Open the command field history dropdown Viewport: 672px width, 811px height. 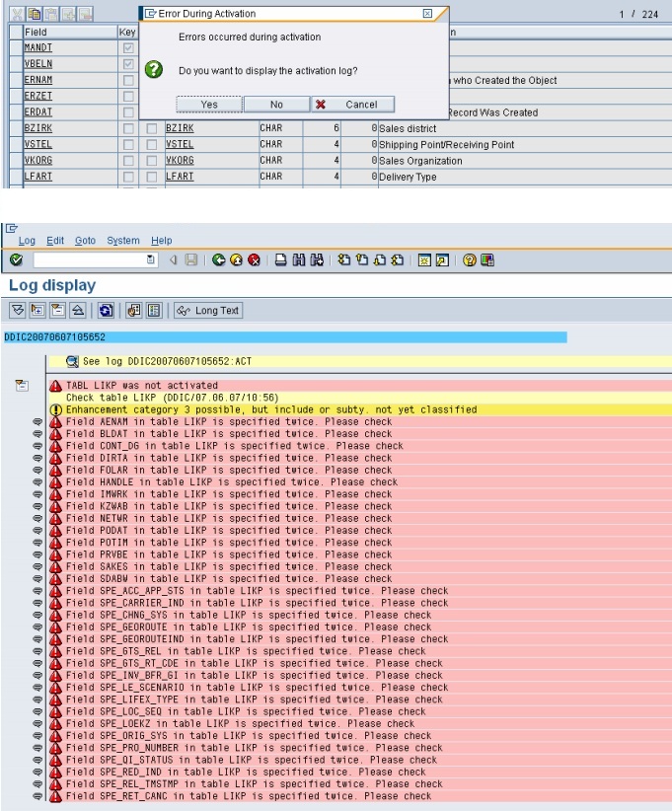151,259
